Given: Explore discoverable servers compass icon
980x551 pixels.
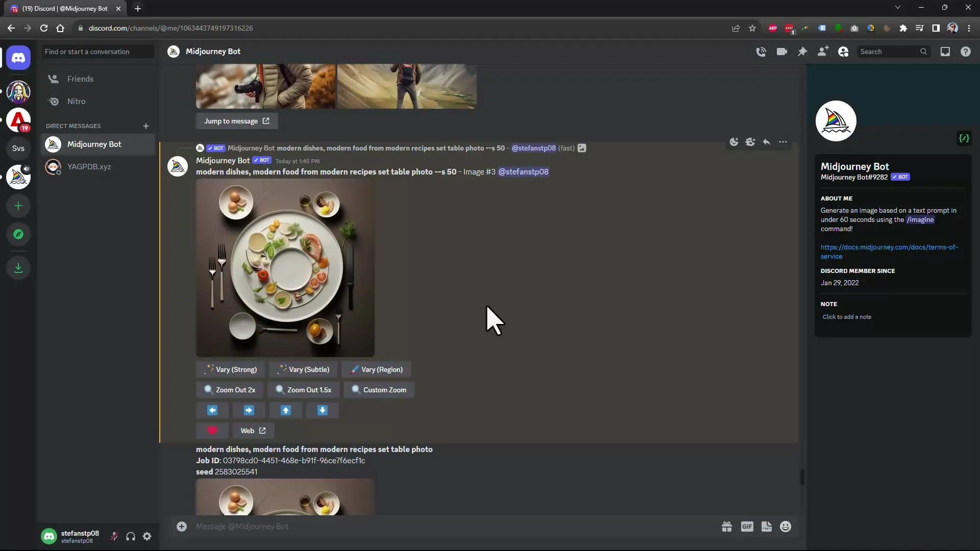Looking at the screenshot, I should pos(18,234).
